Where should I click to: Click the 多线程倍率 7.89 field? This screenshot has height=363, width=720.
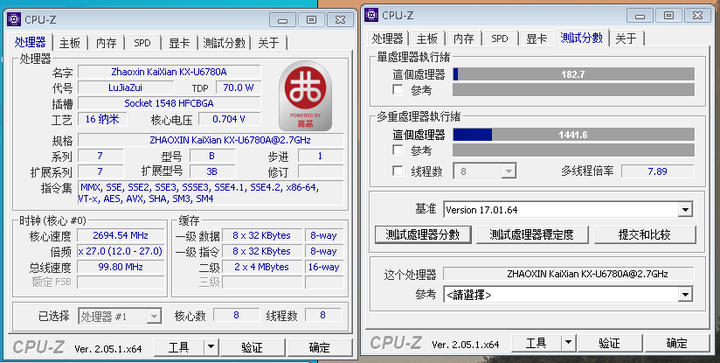657,171
